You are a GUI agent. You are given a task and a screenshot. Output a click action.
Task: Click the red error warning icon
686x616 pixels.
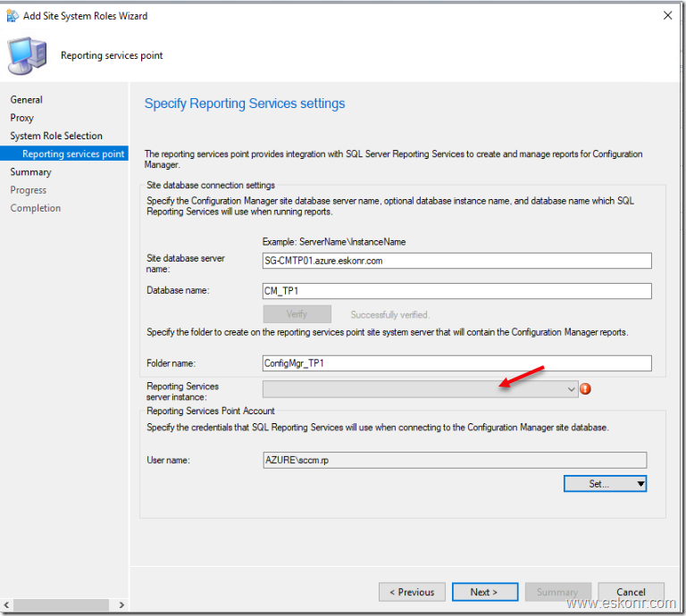(586, 388)
